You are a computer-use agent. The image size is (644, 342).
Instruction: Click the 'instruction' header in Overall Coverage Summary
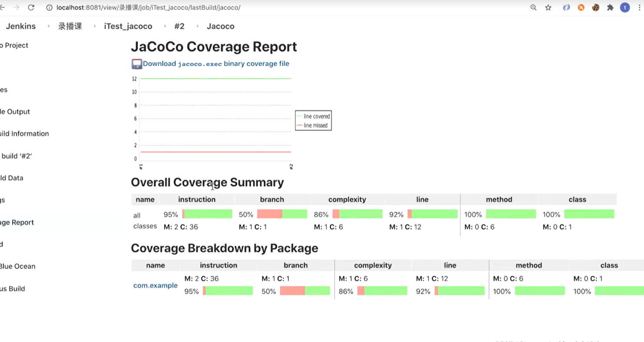pyautogui.click(x=197, y=200)
